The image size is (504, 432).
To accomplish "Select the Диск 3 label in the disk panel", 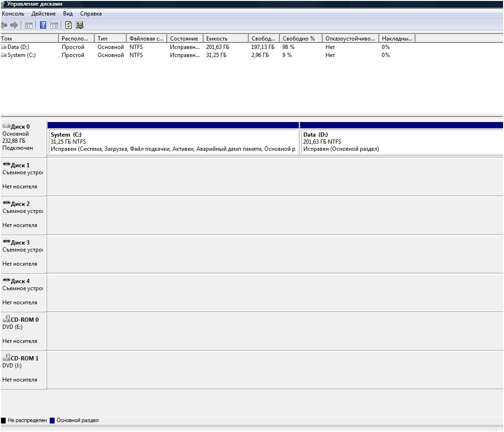I will tap(20, 242).
